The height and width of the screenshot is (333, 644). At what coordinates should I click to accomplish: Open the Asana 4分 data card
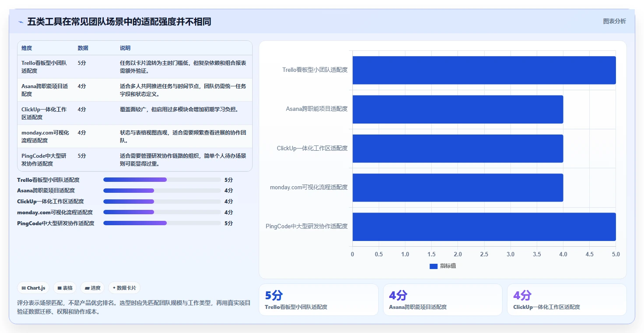pyautogui.click(x=443, y=300)
